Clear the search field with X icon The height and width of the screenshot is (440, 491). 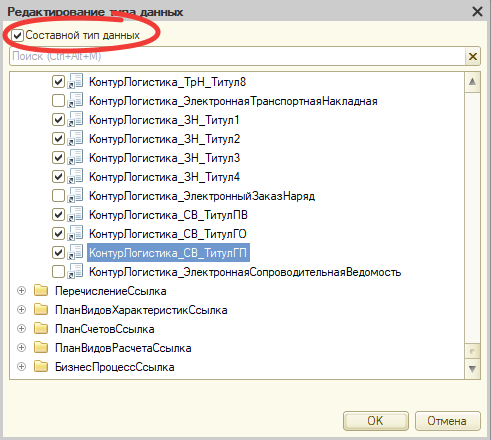point(473,56)
